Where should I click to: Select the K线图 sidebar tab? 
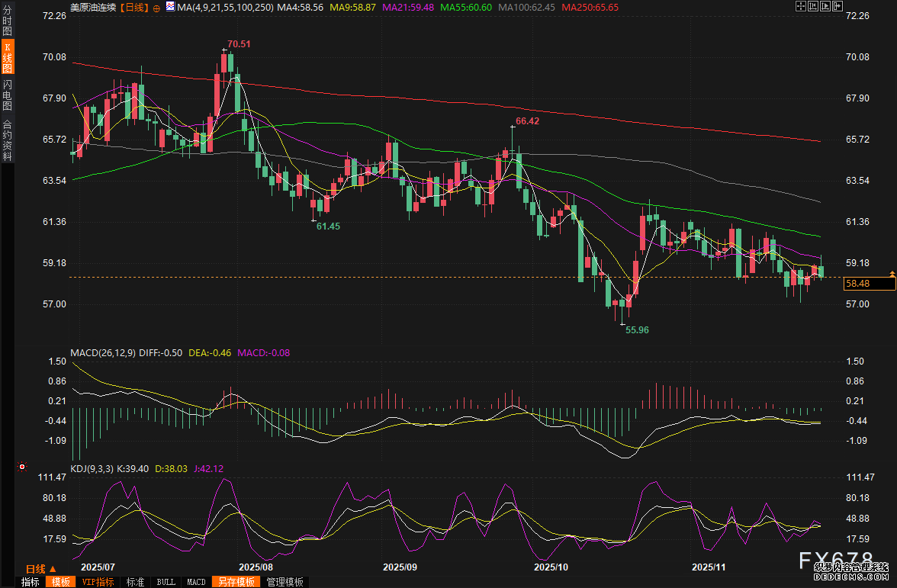pos(8,58)
